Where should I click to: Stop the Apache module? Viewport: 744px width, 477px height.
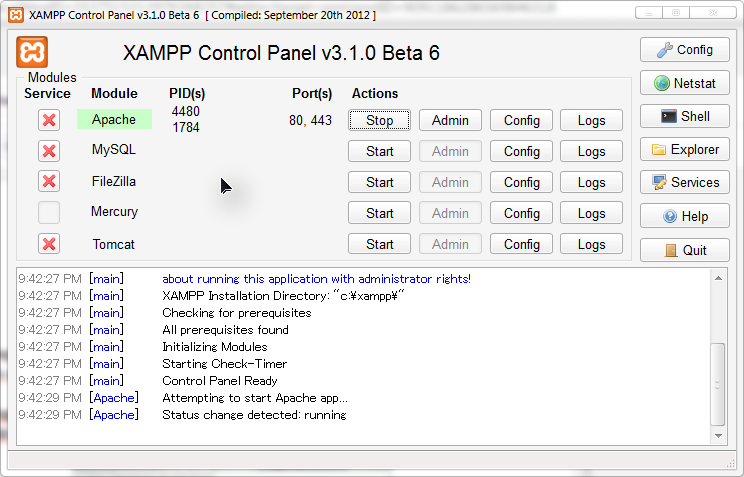click(380, 120)
